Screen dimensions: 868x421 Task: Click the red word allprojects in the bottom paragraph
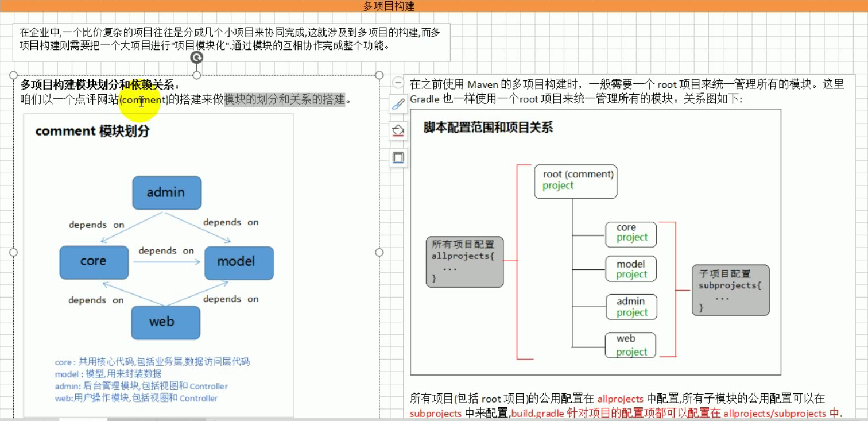(621, 399)
